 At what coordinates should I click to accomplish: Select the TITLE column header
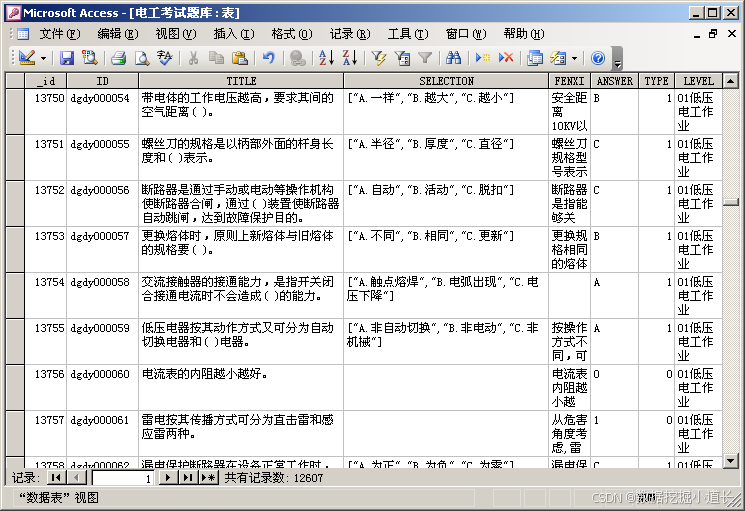point(241,81)
